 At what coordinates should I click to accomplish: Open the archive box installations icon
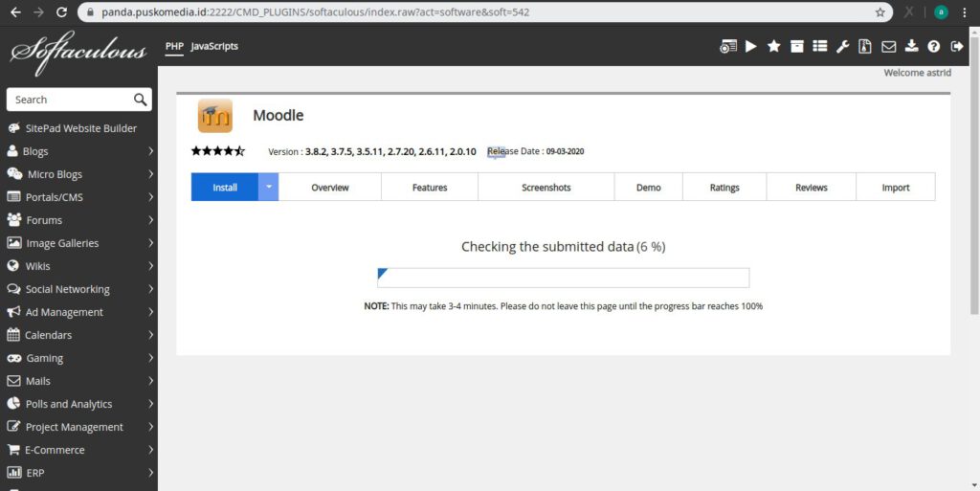pos(797,46)
